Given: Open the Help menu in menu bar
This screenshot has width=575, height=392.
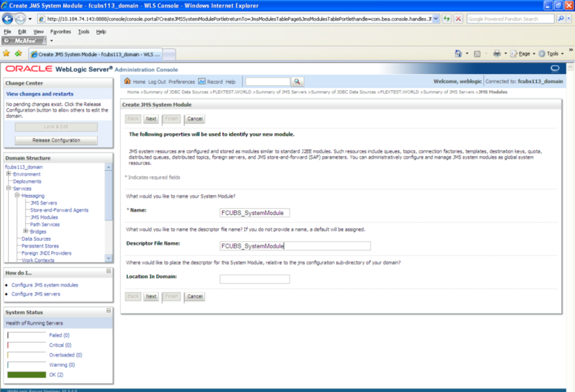Looking at the screenshot, I should tap(101, 31).
